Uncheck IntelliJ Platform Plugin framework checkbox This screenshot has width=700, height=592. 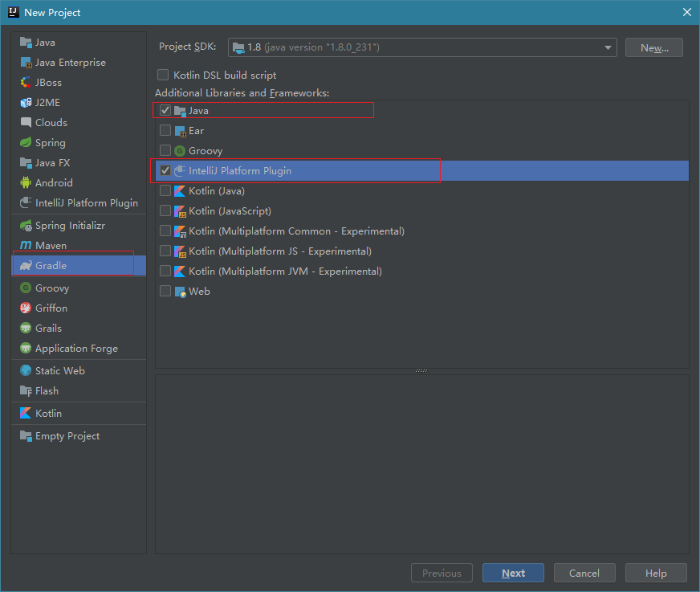(165, 170)
